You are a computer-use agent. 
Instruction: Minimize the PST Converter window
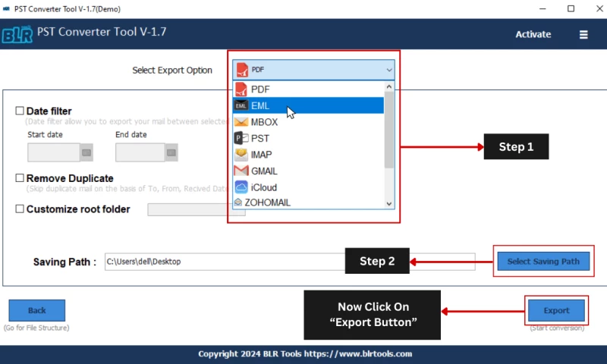pyautogui.click(x=543, y=8)
